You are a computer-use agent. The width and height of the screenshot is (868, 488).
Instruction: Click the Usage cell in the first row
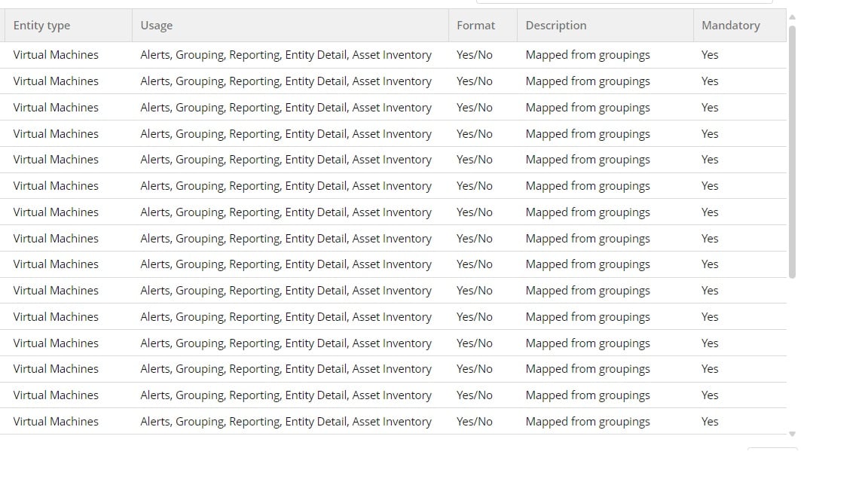click(286, 55)
